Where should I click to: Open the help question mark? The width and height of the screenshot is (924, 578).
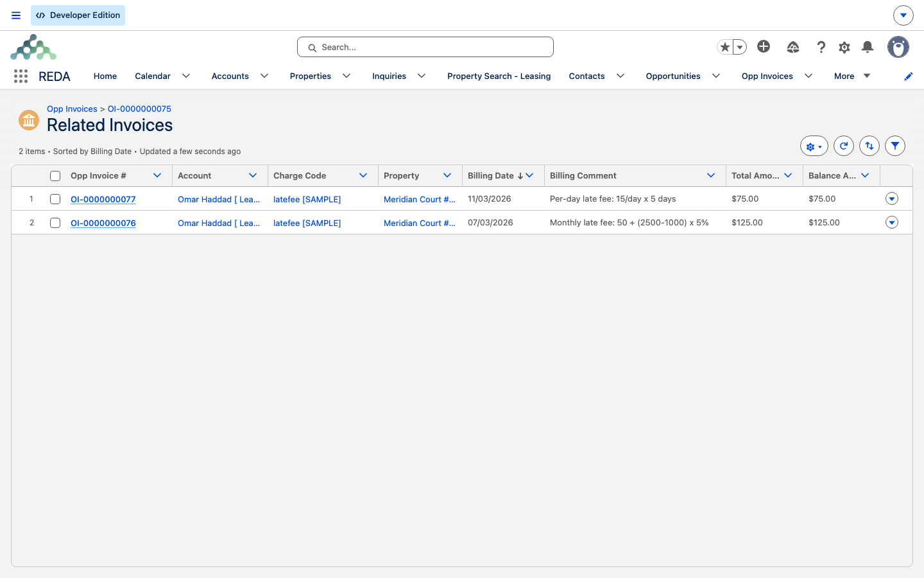click(821, 47)
